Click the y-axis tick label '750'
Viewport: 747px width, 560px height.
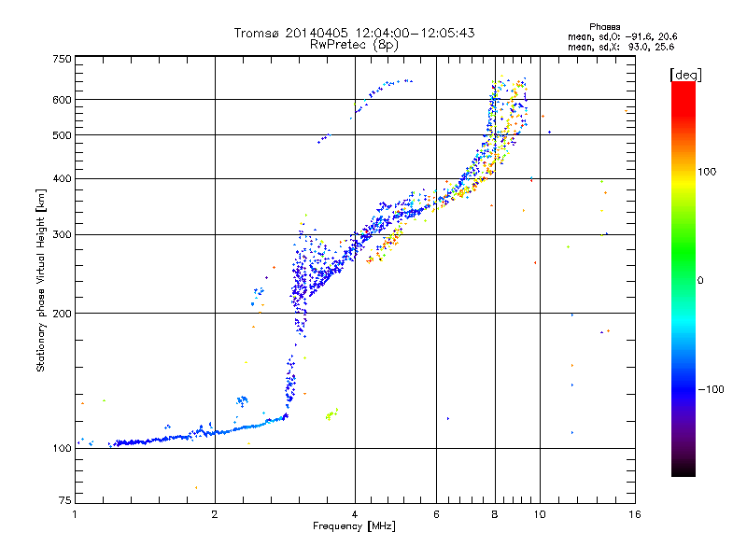(x=63, y=59)
